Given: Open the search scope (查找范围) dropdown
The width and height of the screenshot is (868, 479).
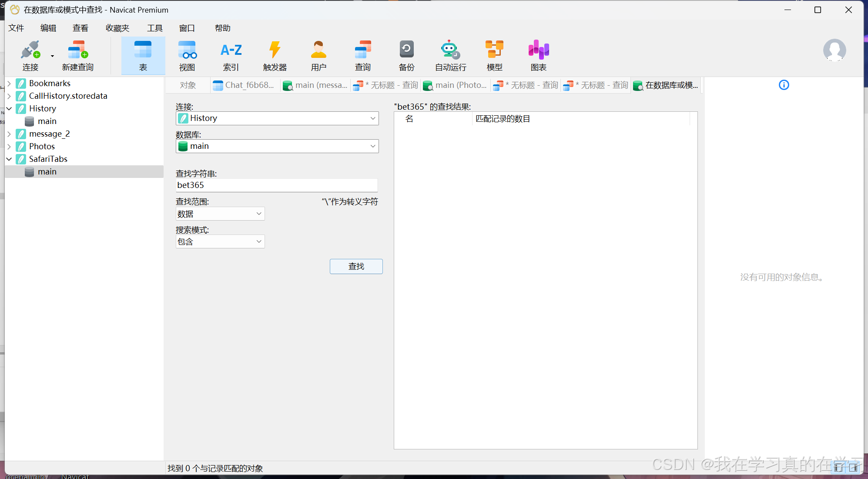Looking at the screenshot, I should [220, 214].
